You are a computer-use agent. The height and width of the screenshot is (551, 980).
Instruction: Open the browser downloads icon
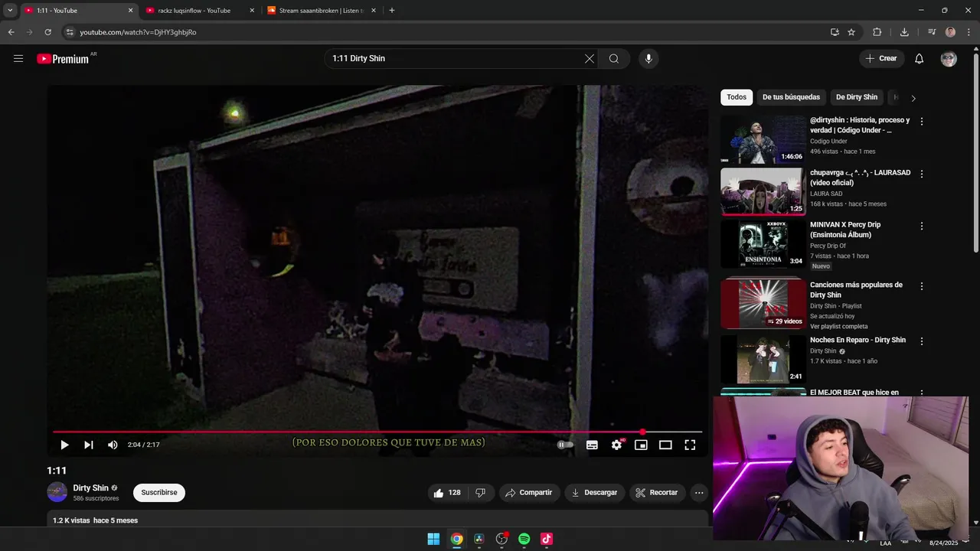(904, 32)
